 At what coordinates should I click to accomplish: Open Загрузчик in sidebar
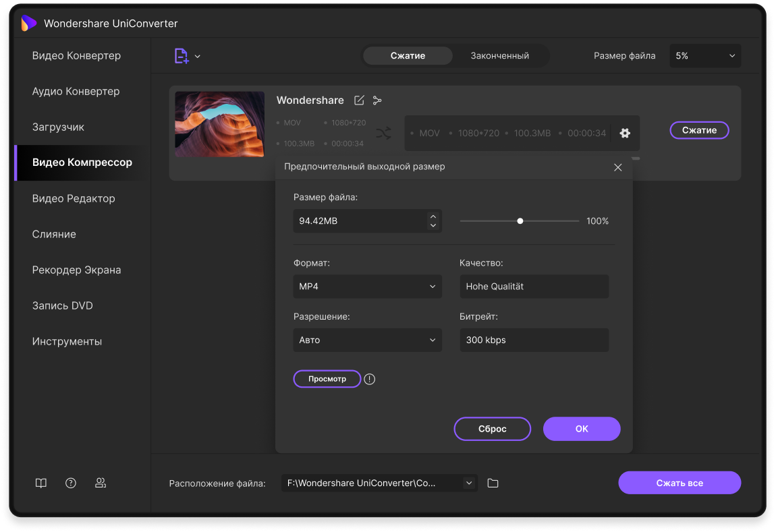(x=58, y=127)
